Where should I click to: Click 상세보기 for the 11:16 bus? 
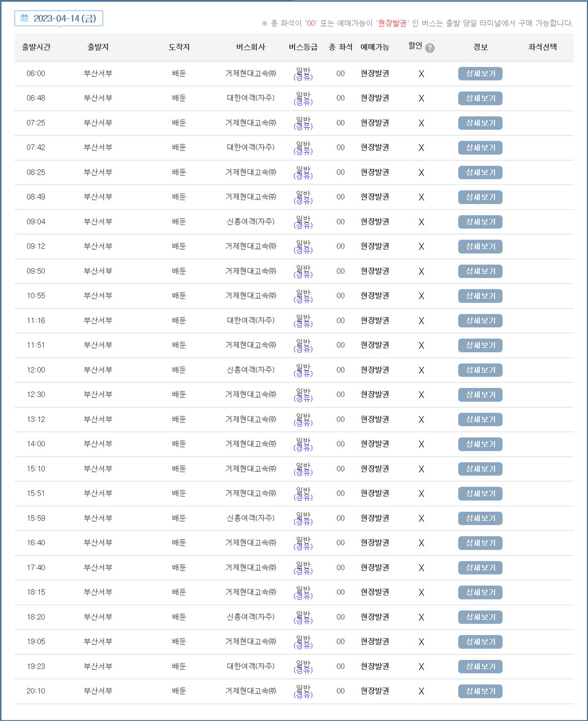coord(480,321)
